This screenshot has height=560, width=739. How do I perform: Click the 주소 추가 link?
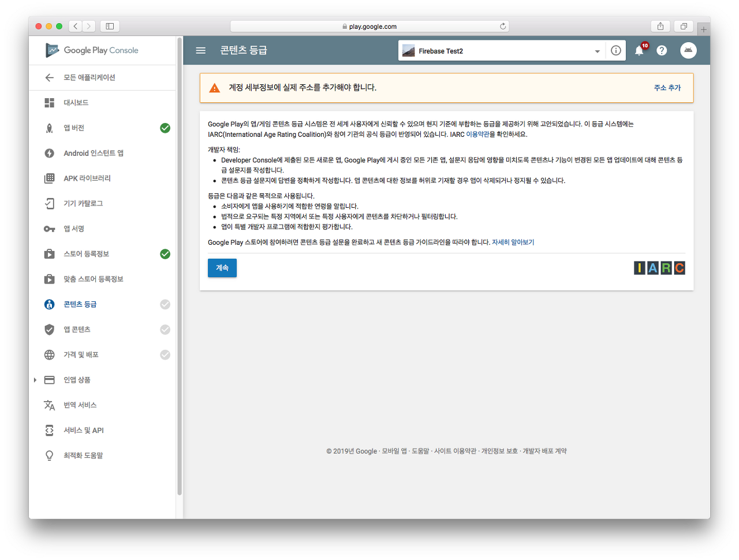[667, 88]
